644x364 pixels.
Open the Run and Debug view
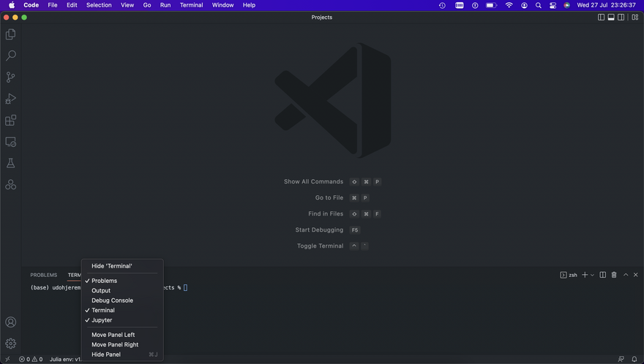coord(10,99)
